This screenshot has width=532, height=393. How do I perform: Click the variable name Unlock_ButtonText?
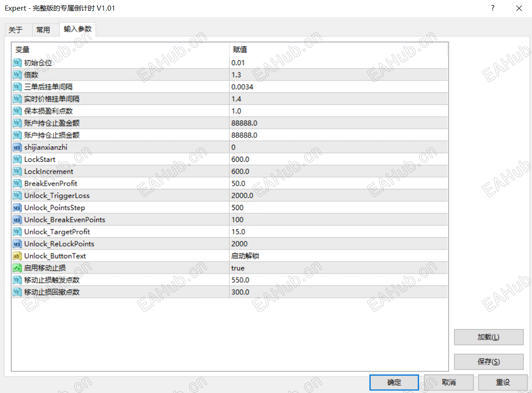pos(55,256)
